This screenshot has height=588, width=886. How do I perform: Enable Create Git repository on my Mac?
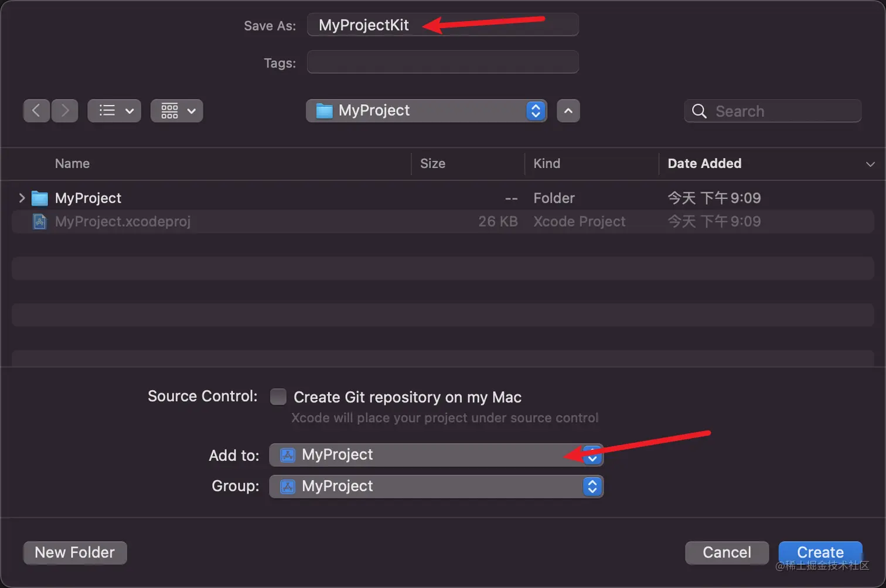[278, 397]
